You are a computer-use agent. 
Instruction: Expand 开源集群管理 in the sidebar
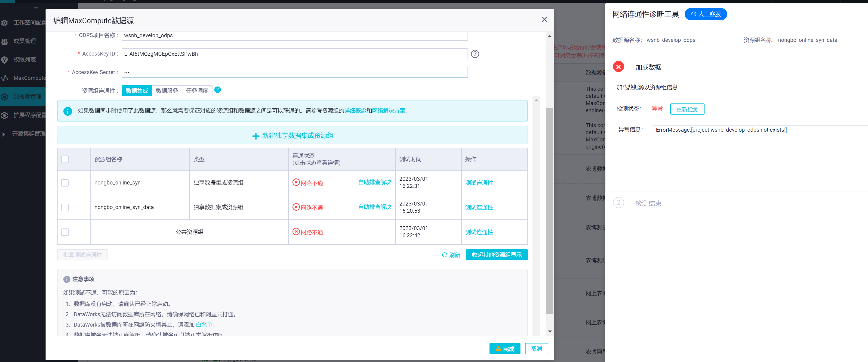(x=4, y=134)
